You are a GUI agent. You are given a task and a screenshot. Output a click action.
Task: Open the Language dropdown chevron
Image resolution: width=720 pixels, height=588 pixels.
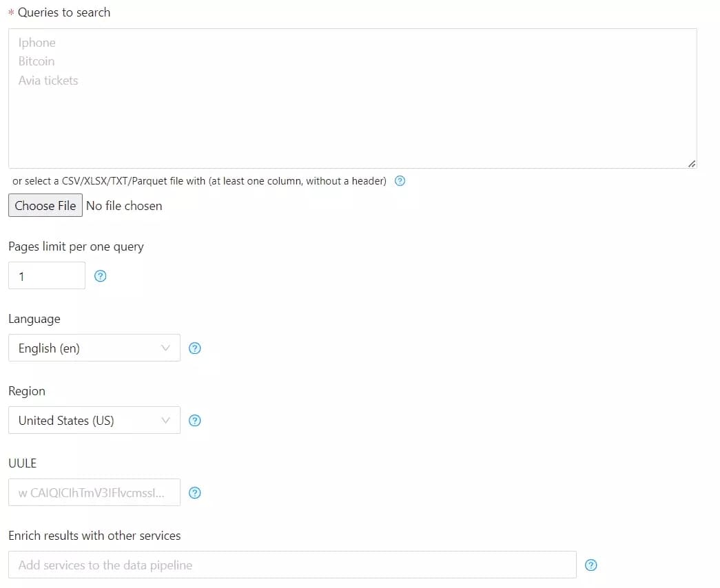coord(165,348)
